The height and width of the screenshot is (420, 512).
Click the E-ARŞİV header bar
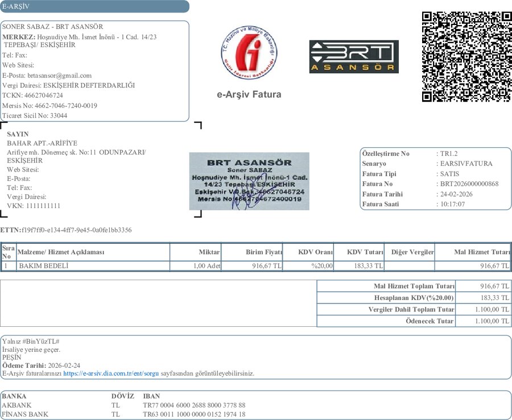click(x=94, y=6)
